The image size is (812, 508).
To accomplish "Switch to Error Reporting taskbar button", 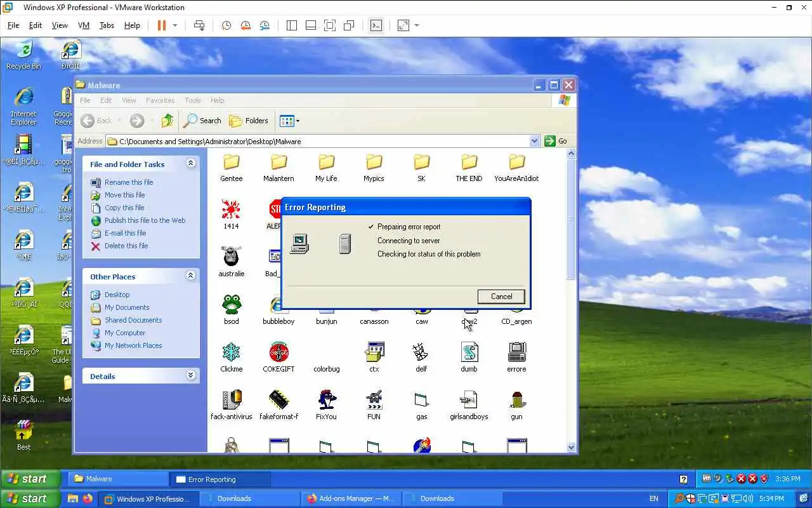I will point(219,479).
